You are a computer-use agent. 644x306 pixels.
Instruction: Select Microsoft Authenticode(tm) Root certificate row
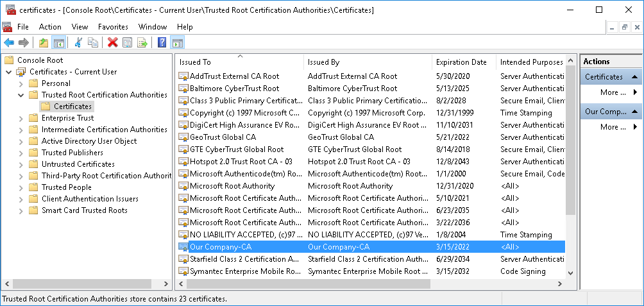[371, 174]
